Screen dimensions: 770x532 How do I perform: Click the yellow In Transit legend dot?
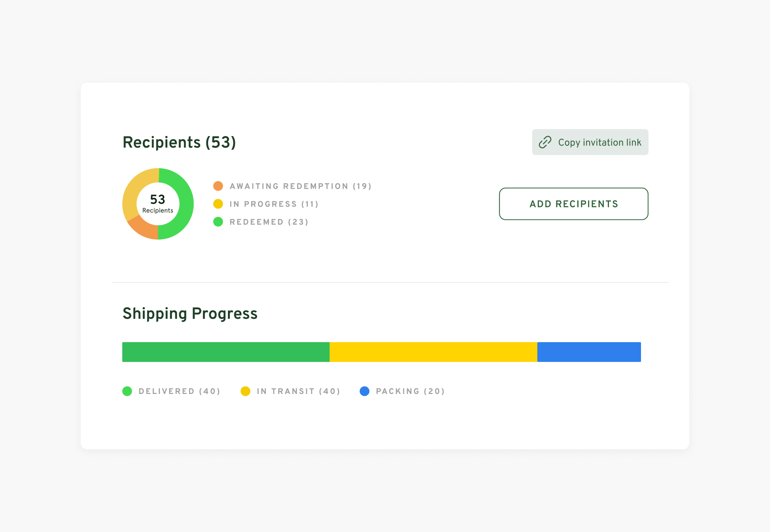point(245,391)
